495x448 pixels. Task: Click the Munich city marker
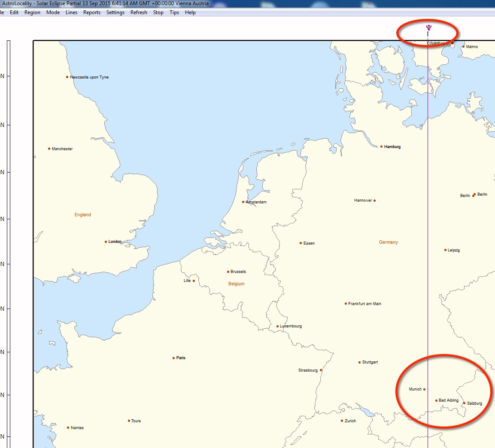[424, 389]
